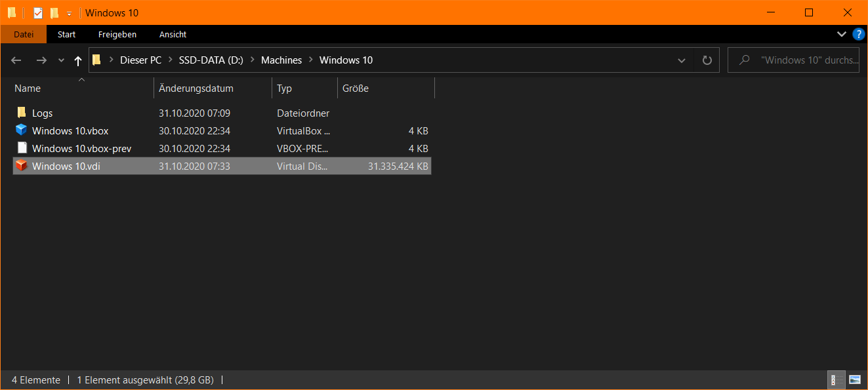Open the recent locations dropdown arrow
Screen dimensions: 868x390
[61, 60]
